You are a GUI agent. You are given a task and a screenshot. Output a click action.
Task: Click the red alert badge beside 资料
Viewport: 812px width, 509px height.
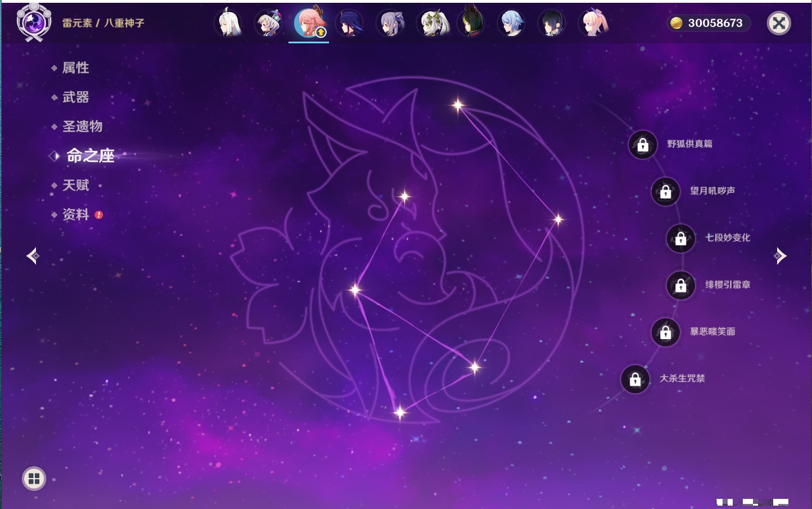[x=99, y=215]
